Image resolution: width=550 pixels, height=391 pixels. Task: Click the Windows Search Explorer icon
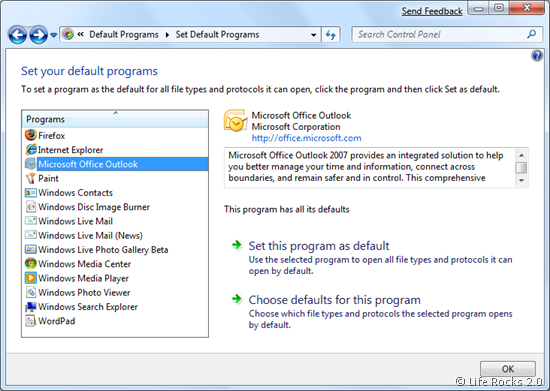pyautogui.click(x=31, y=306)
